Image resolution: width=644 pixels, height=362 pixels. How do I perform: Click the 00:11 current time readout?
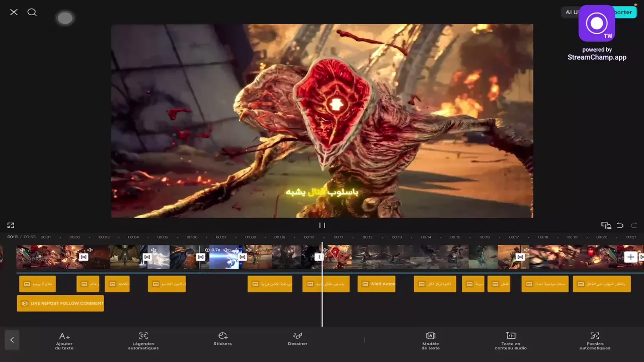pyautogui.click(x=12, y=237)
